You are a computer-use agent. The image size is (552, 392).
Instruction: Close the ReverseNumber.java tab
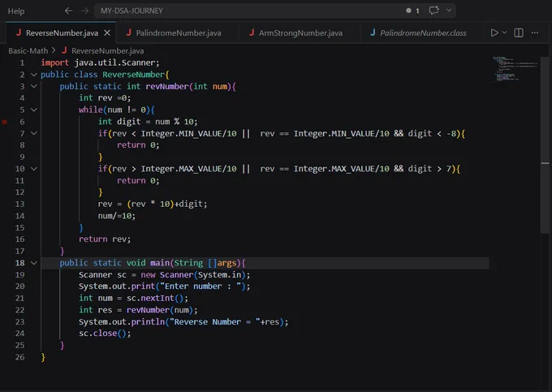[x=107, y=32]
